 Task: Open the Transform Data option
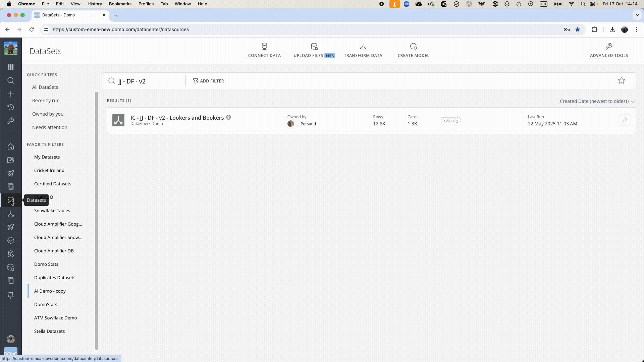click(x=363, y=50)
